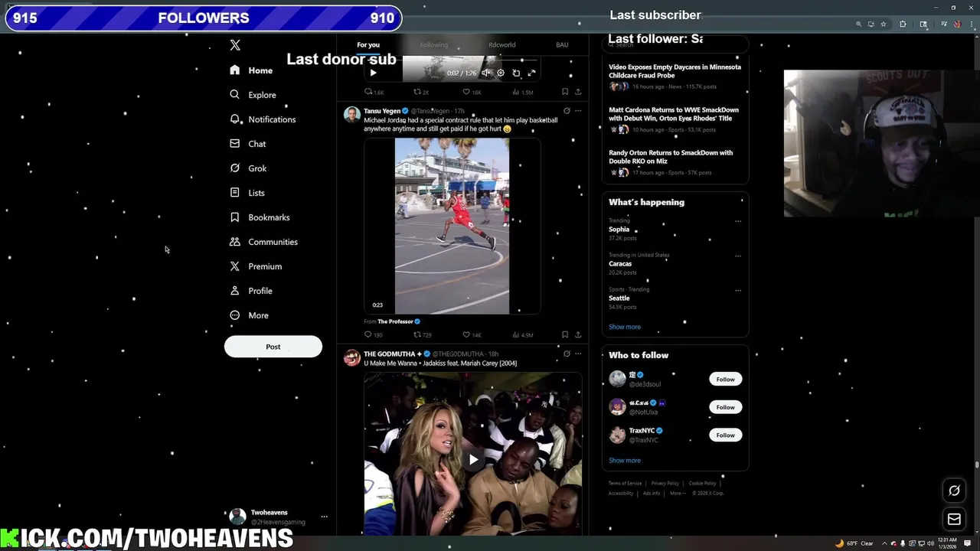This screenshot has width=980, height=551.
Task: Expand the More menu in the sidebar
Action: point(249,315)
